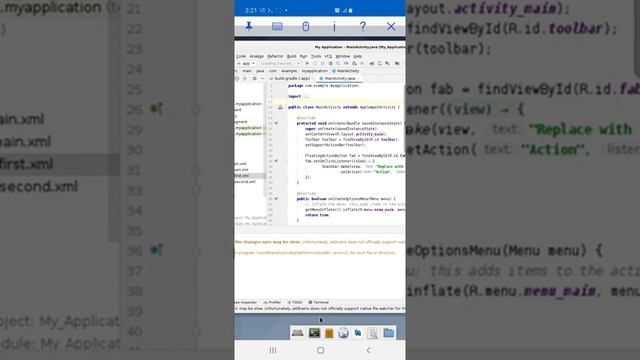
Task: Open the Window menu
Action: click(x=343, y=56)
